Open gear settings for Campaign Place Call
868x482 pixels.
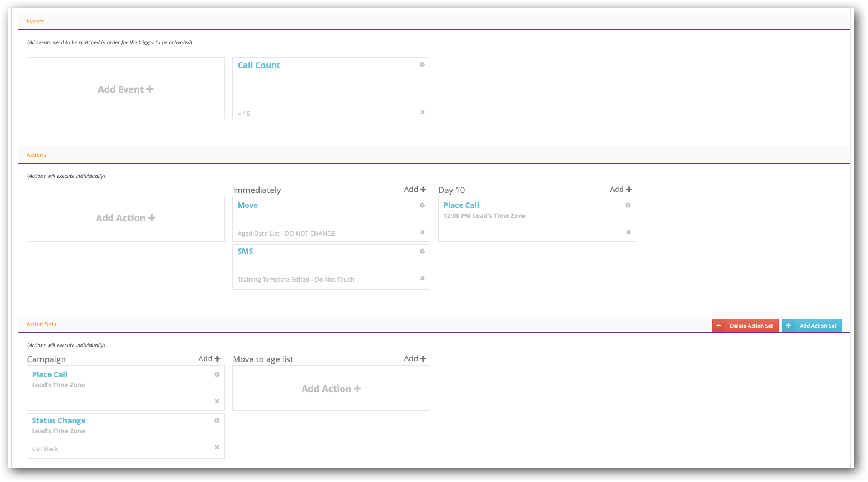216,374
